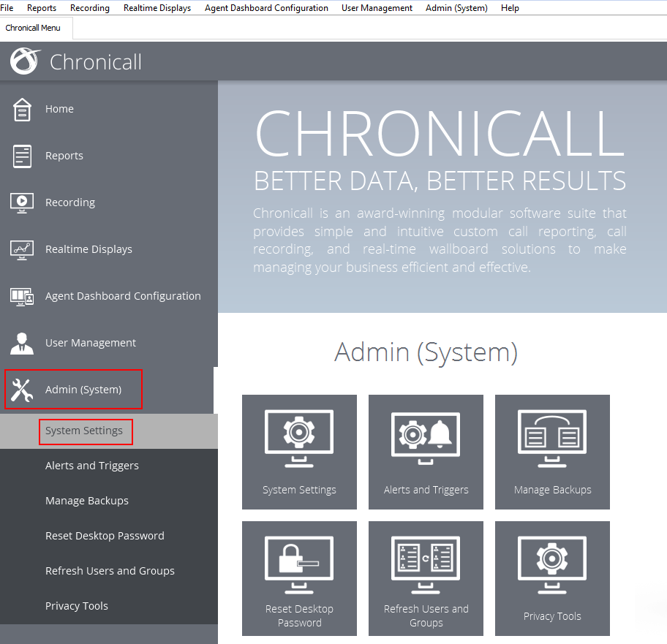The image size is (667, 644).
Task: Click the Agent Dashboard Configuration monitor icon
Action: tap(22, 296)
